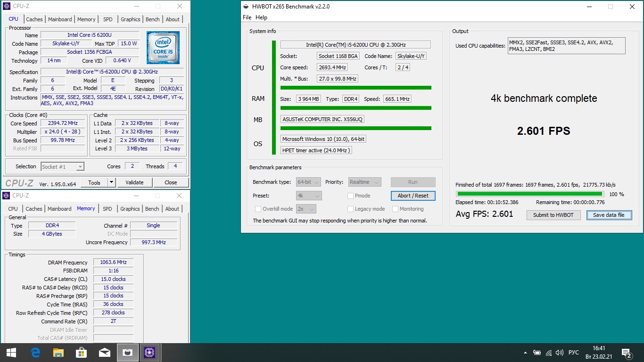Viewport: 644px width, 362px height.
Task: Open the Overkill mode 2x dropdown
Action: click(x=306, y=209)
